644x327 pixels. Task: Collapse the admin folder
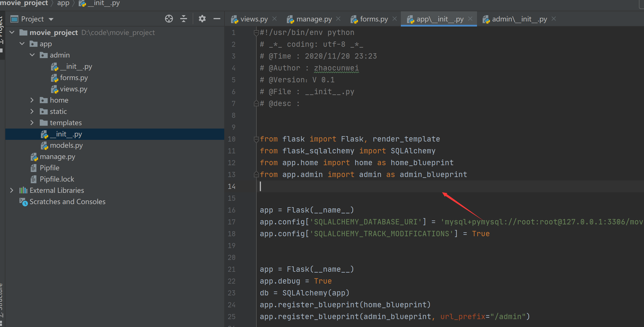tap(32, 55)
